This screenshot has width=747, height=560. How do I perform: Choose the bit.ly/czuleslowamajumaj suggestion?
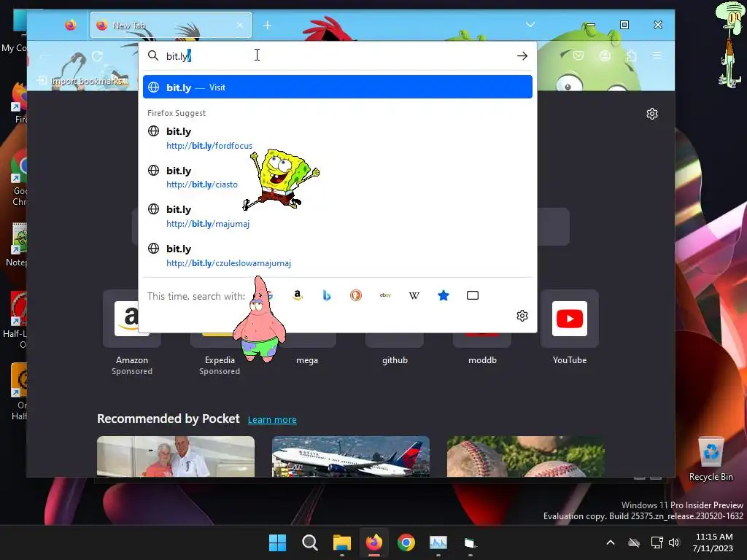tap(337, 256)
